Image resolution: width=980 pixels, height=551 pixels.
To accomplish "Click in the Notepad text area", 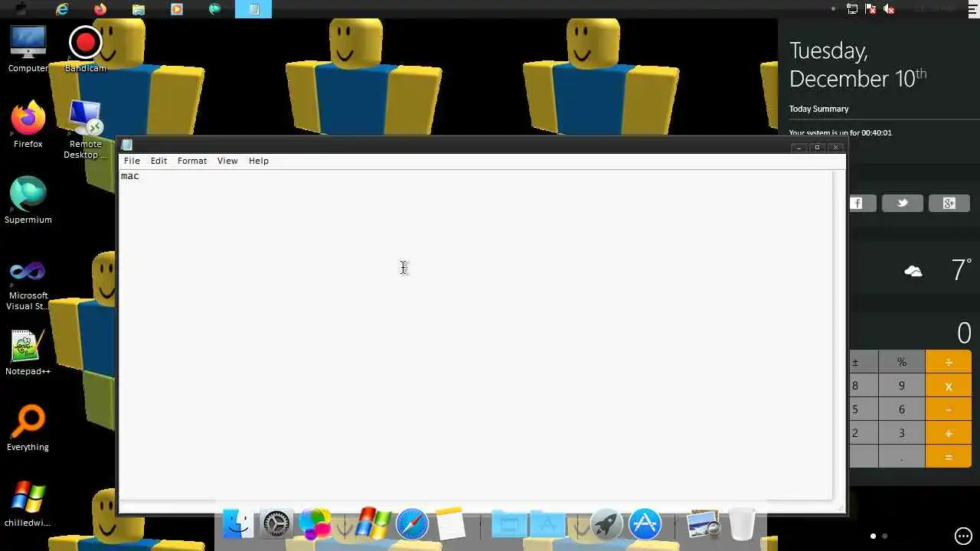I will pos(475,334).
